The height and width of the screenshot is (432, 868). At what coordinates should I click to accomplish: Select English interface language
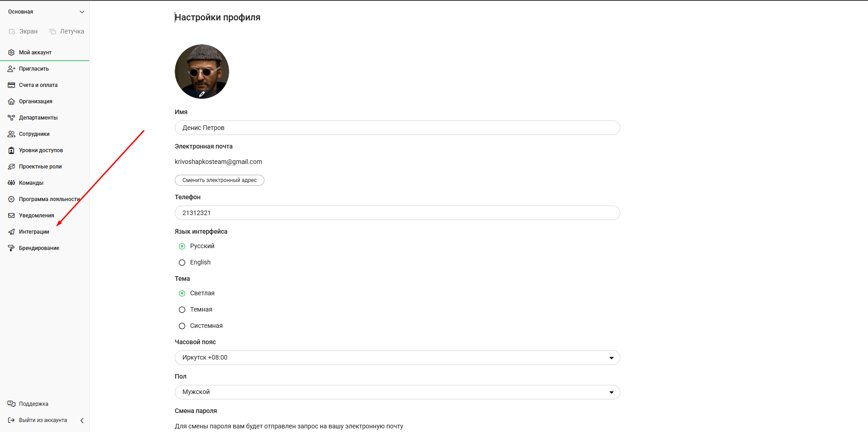click(x=182, y=263)
